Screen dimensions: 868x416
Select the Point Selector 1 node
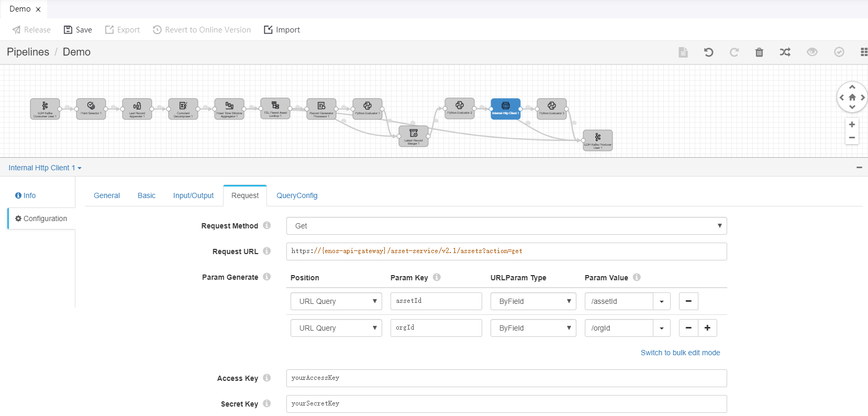click(91, 109)
